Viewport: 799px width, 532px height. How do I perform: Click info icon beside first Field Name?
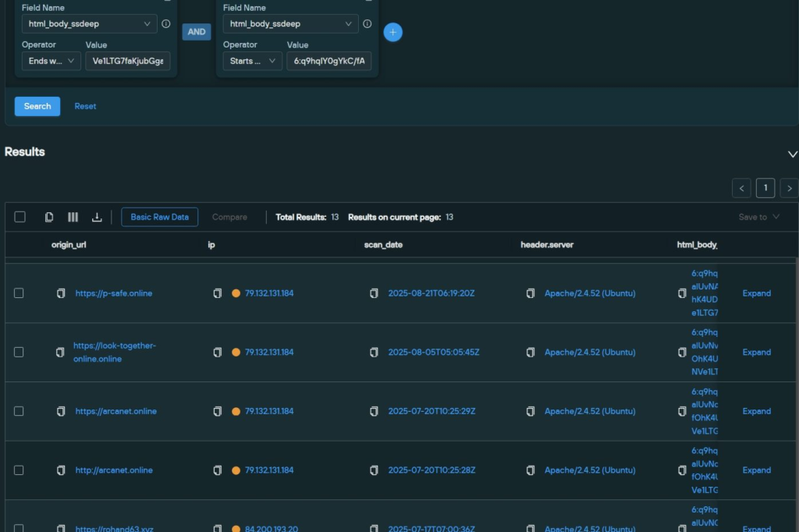click(165, 24)
